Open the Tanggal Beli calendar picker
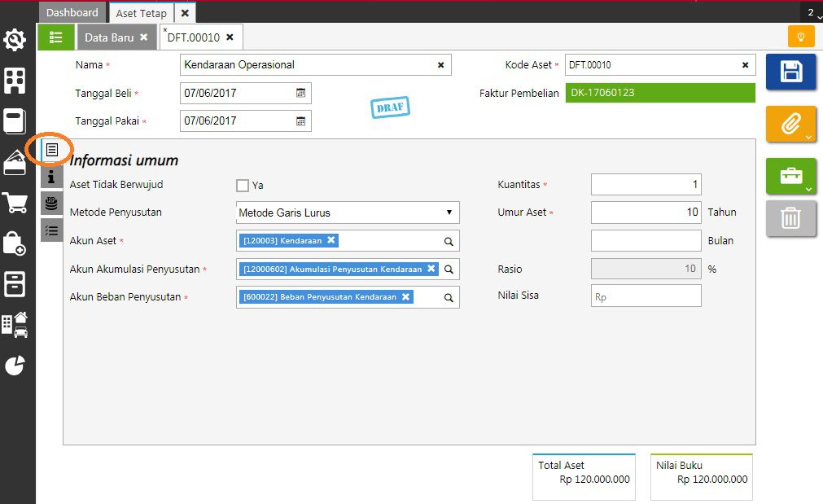The image size is (823, 504). tap(300, 93)
